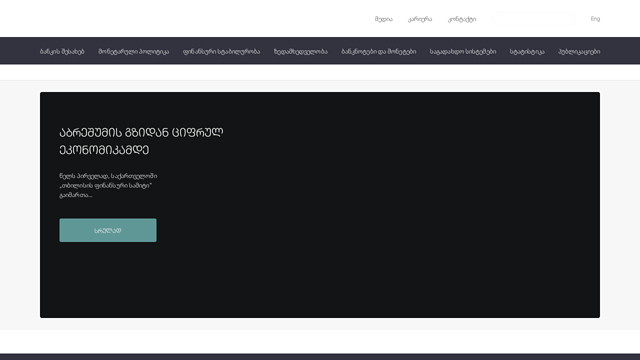Switch the site language to Eng
640x360 pixels.
(x=595, y=19)
